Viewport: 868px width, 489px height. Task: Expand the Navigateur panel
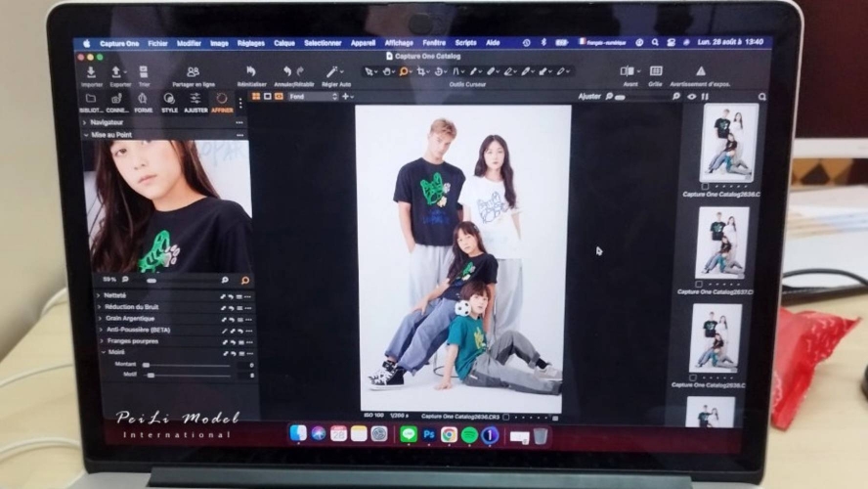(85, 122)
